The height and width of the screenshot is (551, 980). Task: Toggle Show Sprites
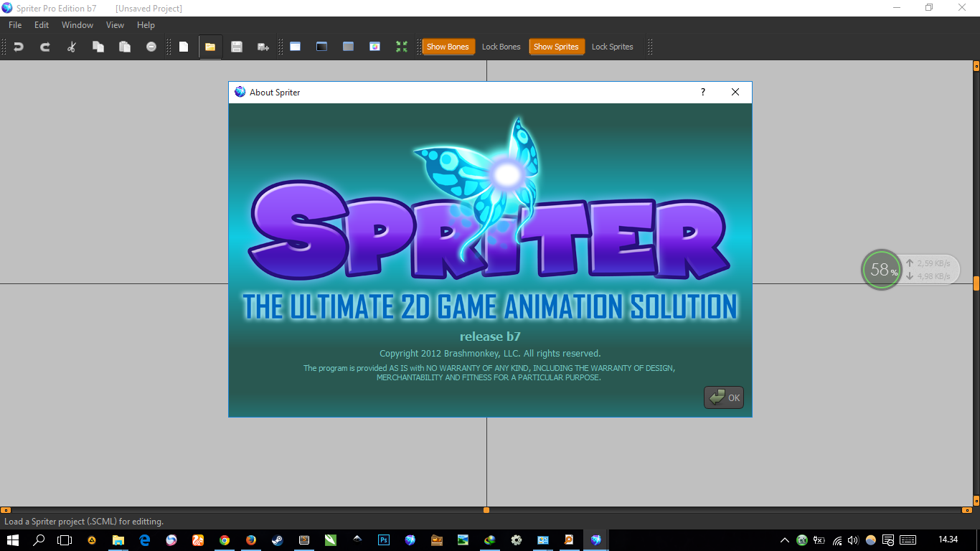coord(557,46)
